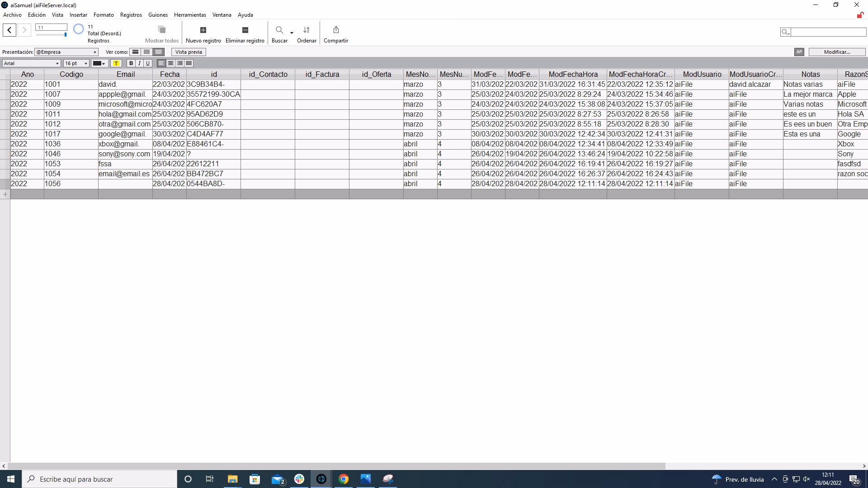
Task: Show hidden tray icons chevron
Action: point(774,479)
